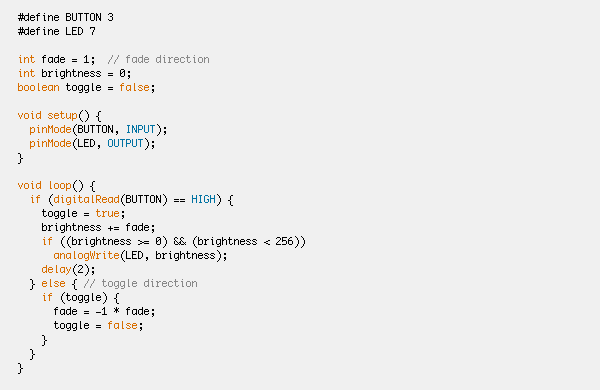Click the toggle direction comment

140,284
